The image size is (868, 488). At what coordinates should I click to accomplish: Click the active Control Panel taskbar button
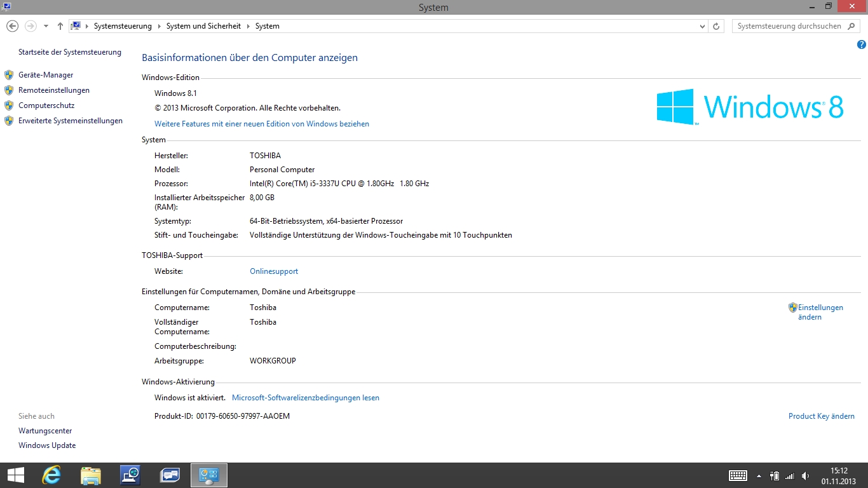[209, 475]
